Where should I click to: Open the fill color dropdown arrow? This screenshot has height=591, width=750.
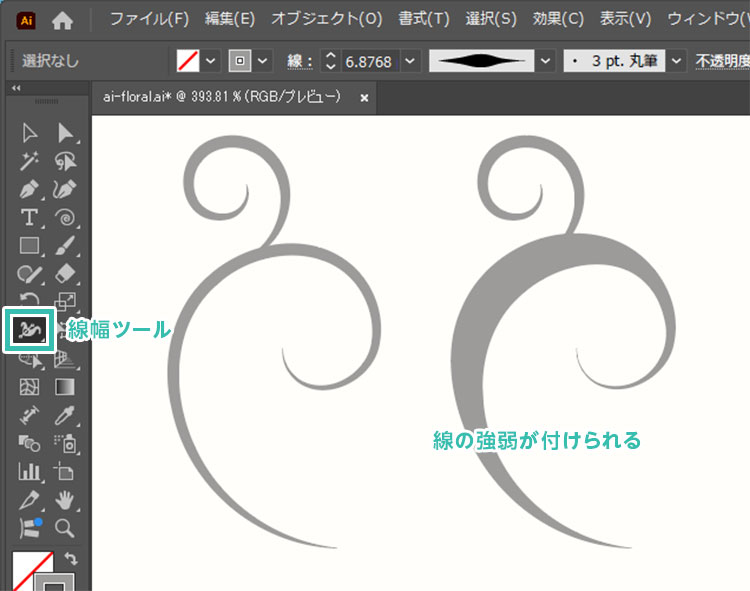[211, 61]
